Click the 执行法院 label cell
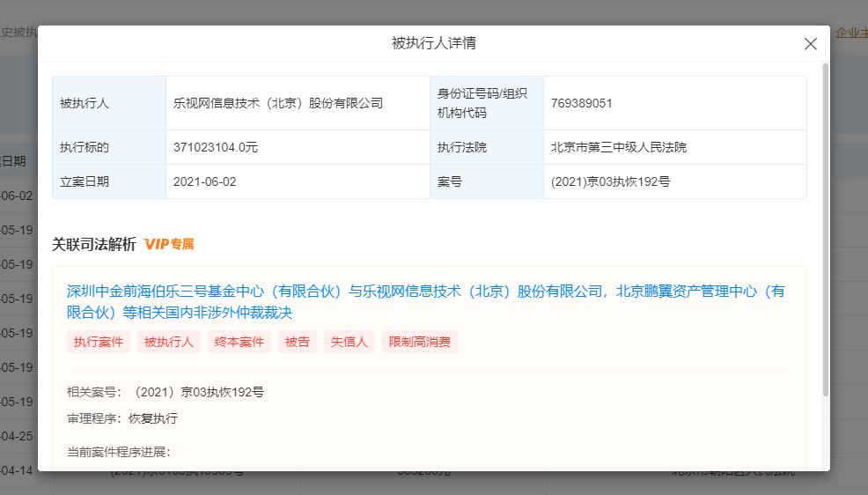 point(487,147)
